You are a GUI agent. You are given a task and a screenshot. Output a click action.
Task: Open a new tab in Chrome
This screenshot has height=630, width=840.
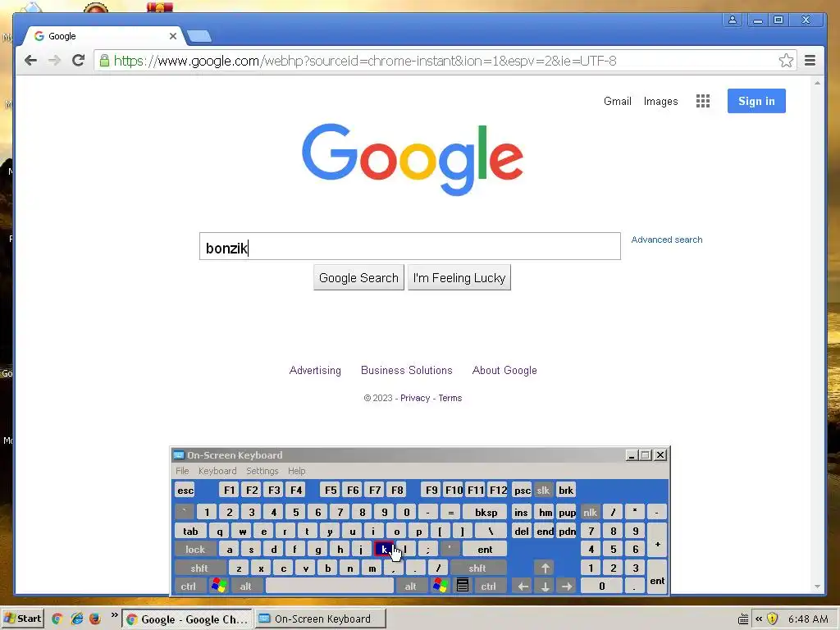pos(199,36)
